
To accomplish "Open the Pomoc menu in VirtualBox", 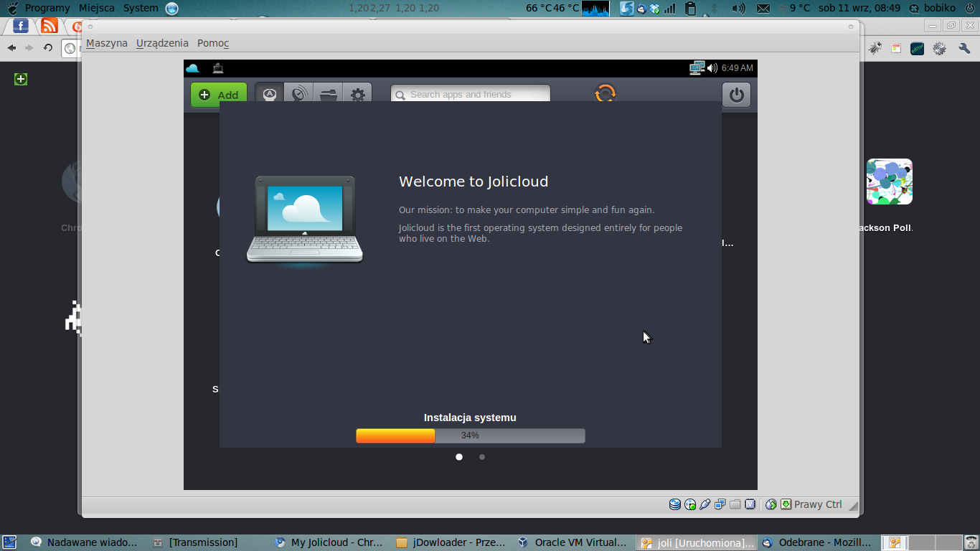I will pos(213,43).
